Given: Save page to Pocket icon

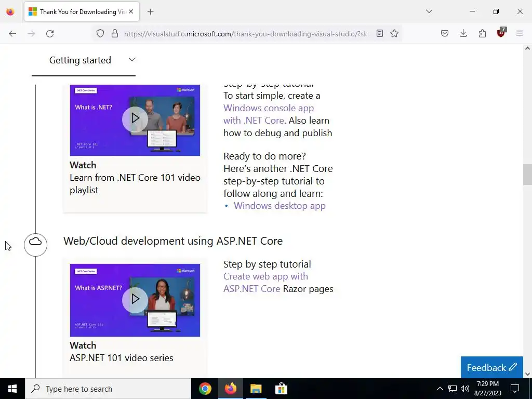Looking at the screenshot, I should coord(445,34).
